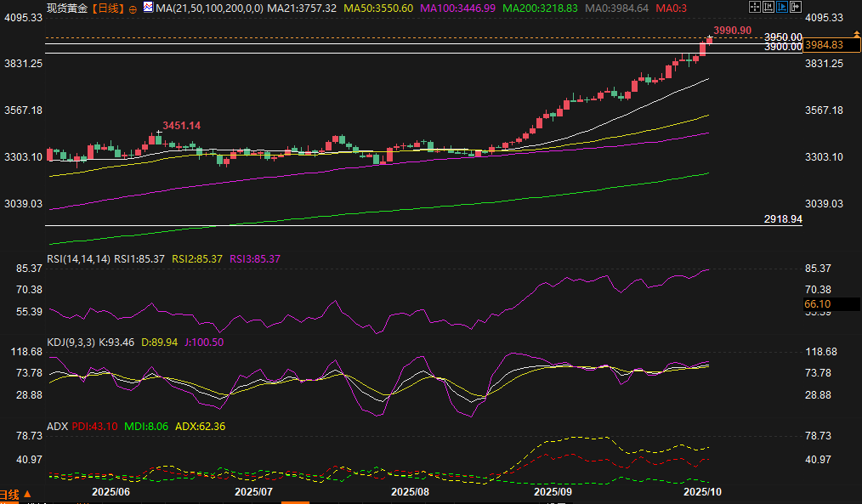
Task: Click the 2918.94 support line label
Action: (783, 219)
